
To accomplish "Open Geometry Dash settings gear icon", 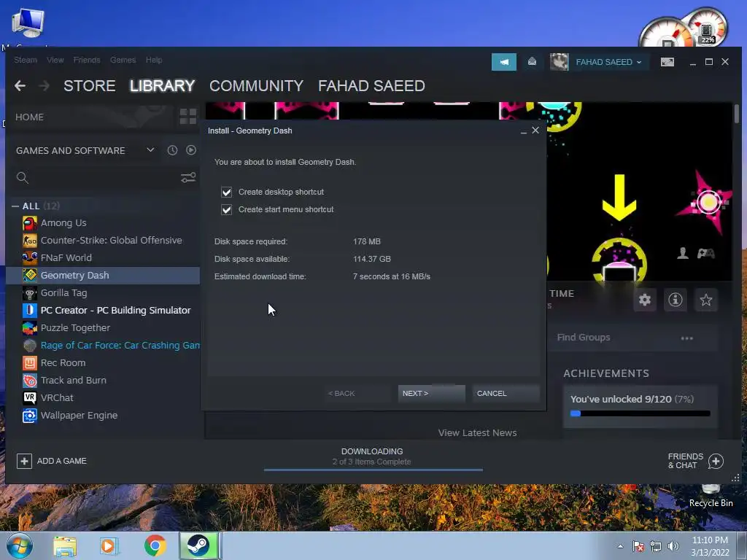I will [645, 300].
